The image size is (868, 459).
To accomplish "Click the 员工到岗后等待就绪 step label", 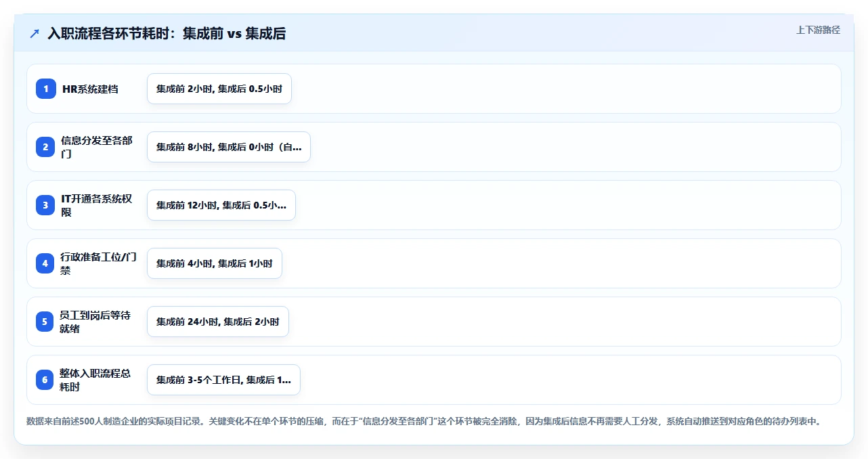I will (x=95, y=322).
